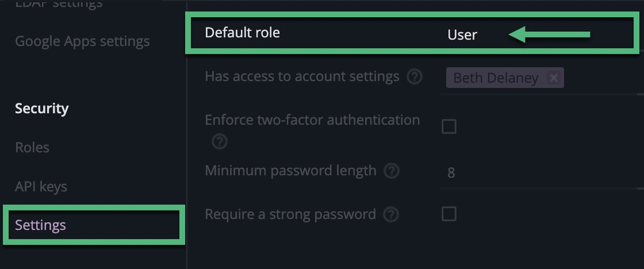This screenshot has height=269, width=644.
Task: Click the Minimum password length field
Action: click(540, 172)
